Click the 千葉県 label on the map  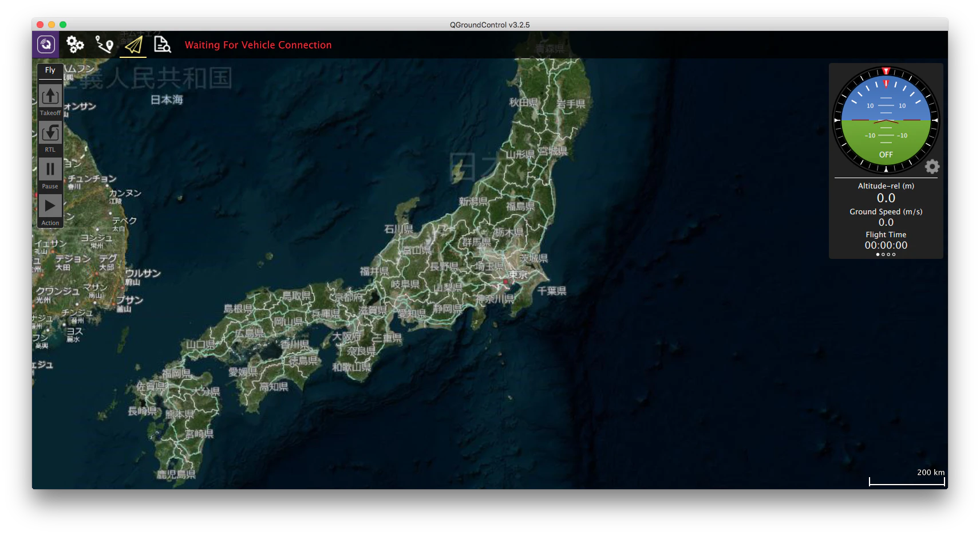click(552, 291)
